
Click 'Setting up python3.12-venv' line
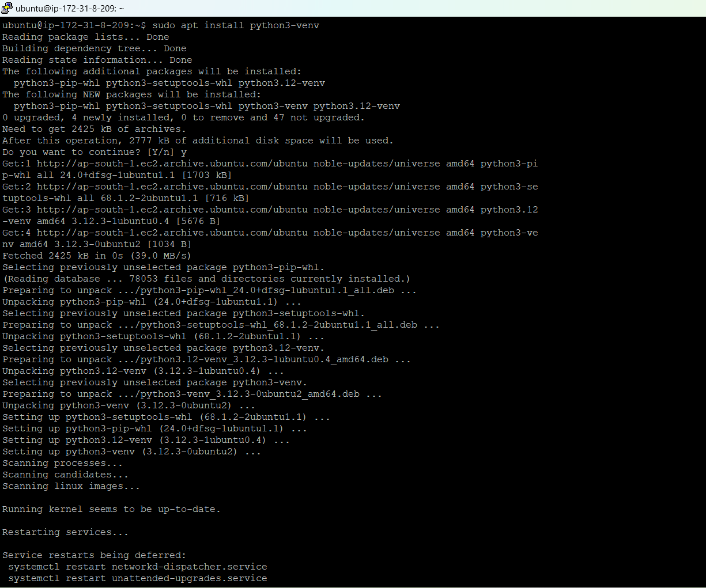click(x=146, y=440)
